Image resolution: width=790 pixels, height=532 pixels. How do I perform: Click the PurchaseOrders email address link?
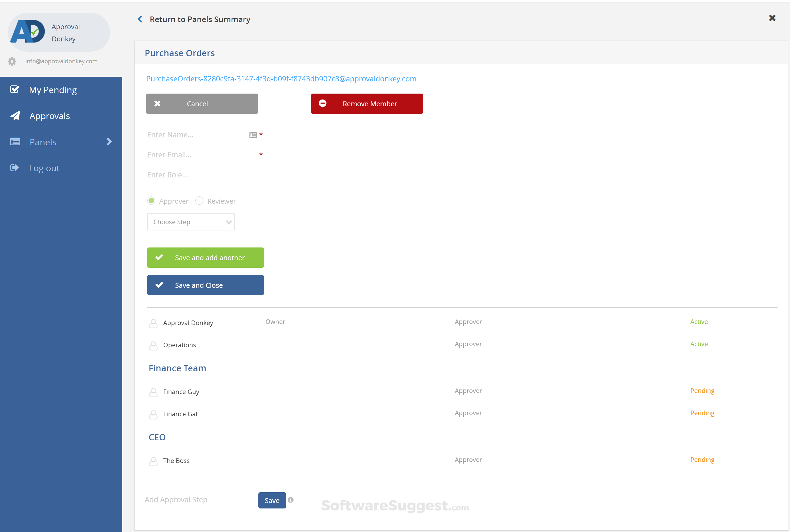(x=281, y=79)
